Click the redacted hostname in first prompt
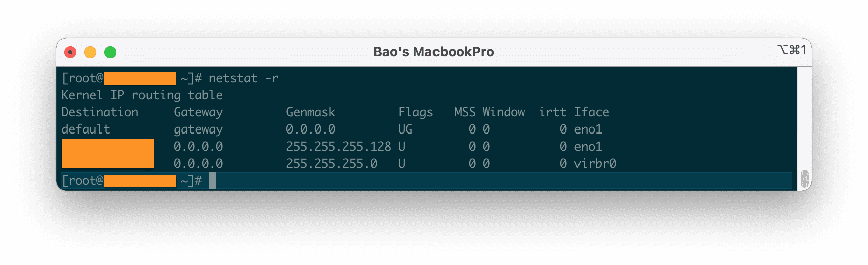This screenshot has width=868, height=265. coord(140,79)
